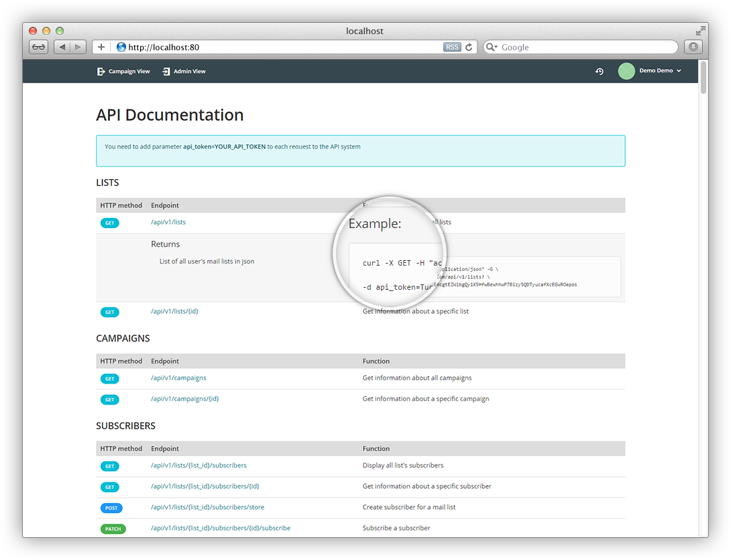Click the PATCH badge for subscribe endpoint
731x560 pixels.
(113, 528)
